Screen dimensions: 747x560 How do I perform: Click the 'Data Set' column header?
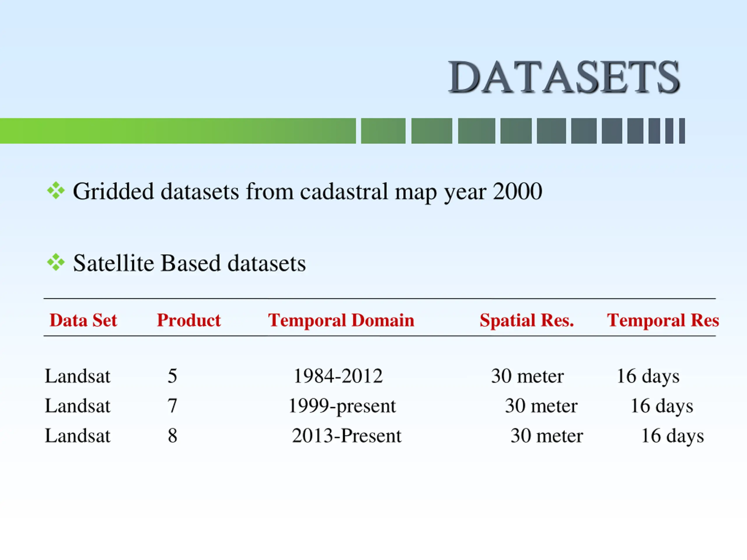[x=83, y=320]
